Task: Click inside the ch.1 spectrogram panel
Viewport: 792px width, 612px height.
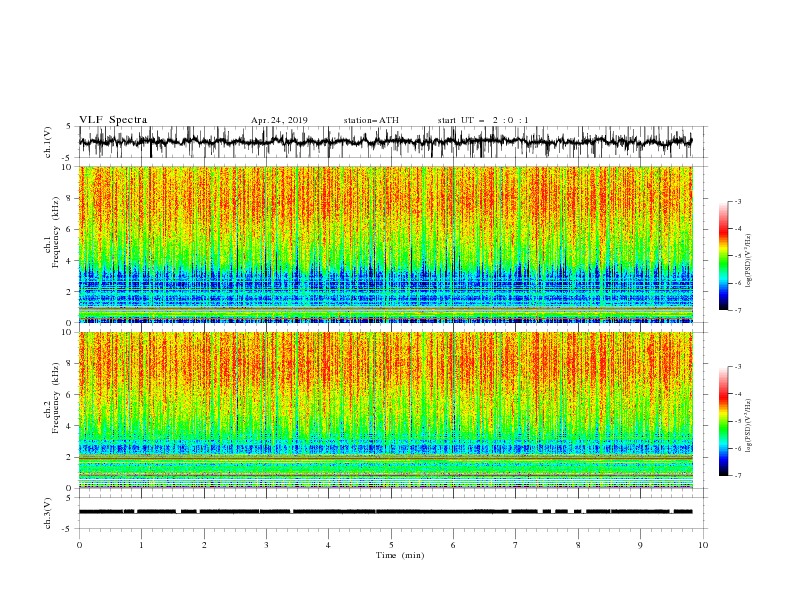Action: pyautogui.click(x=385, y=244)
